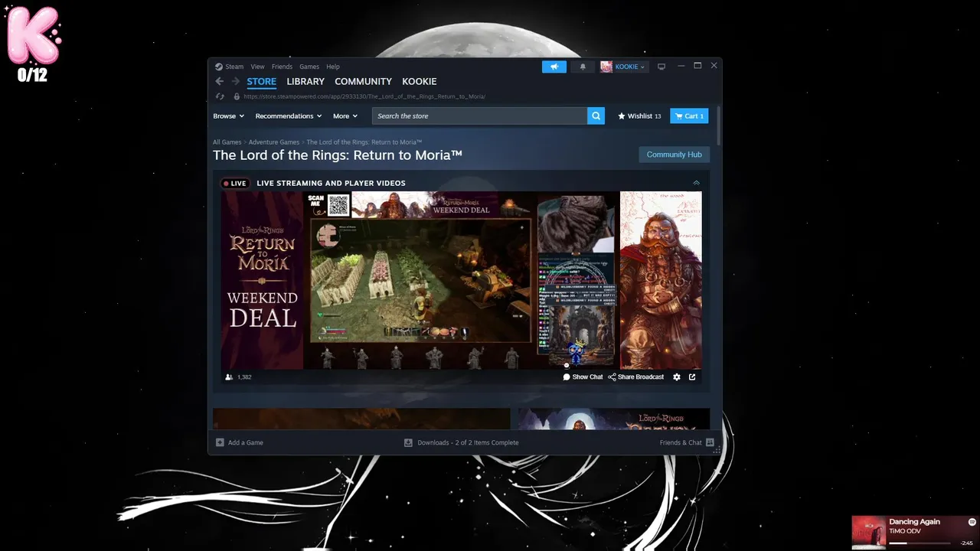Open the Community Hub button
The width and height of the screenshot is (980, 551).
tap(674, 155)
